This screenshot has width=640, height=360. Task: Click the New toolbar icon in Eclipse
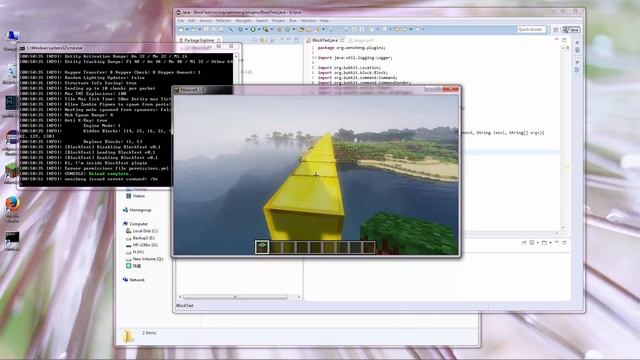point(181,29)
